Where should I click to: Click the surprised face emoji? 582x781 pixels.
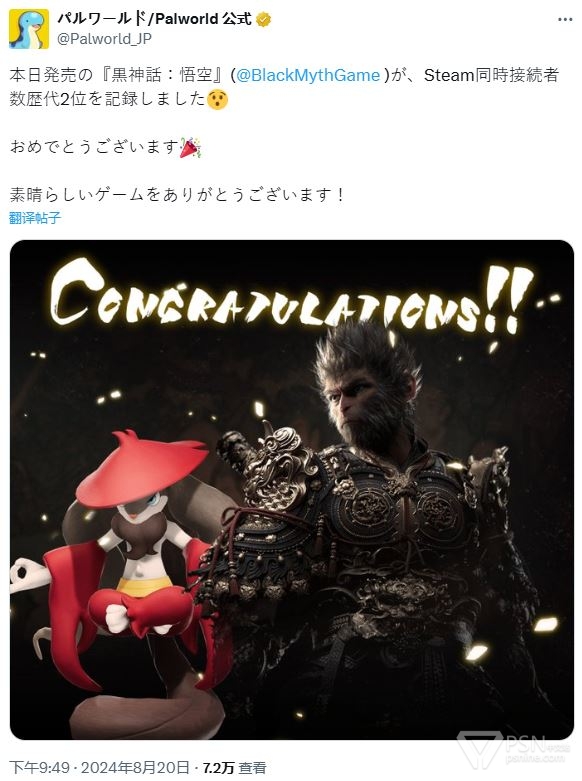point(217,99)
